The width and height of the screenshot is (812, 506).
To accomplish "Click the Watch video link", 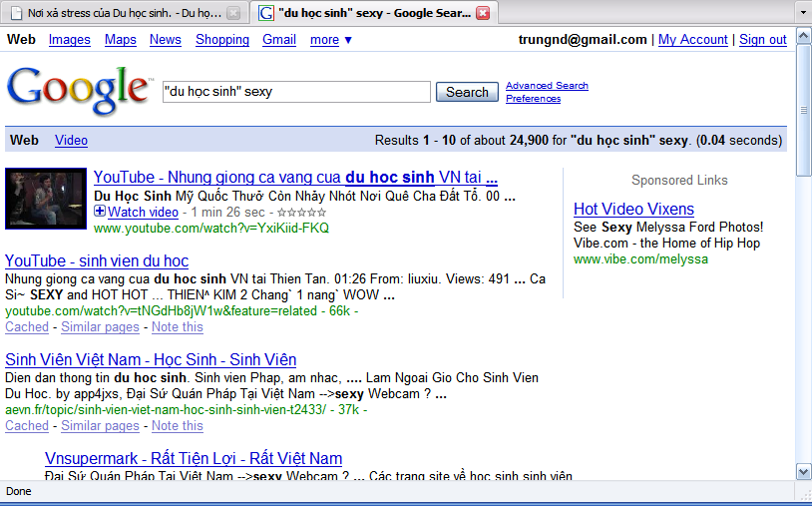I will coord(143,213).
